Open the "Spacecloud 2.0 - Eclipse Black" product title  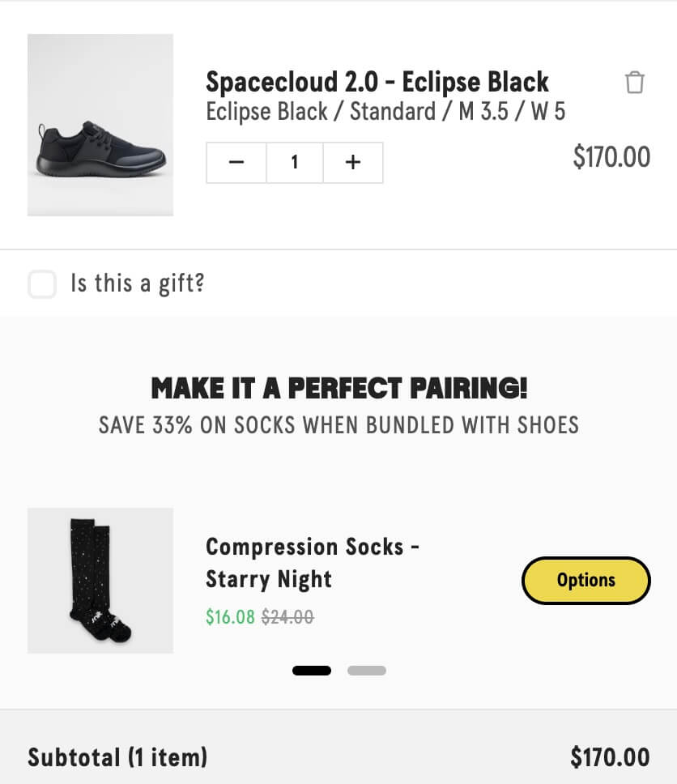(377, 82)
